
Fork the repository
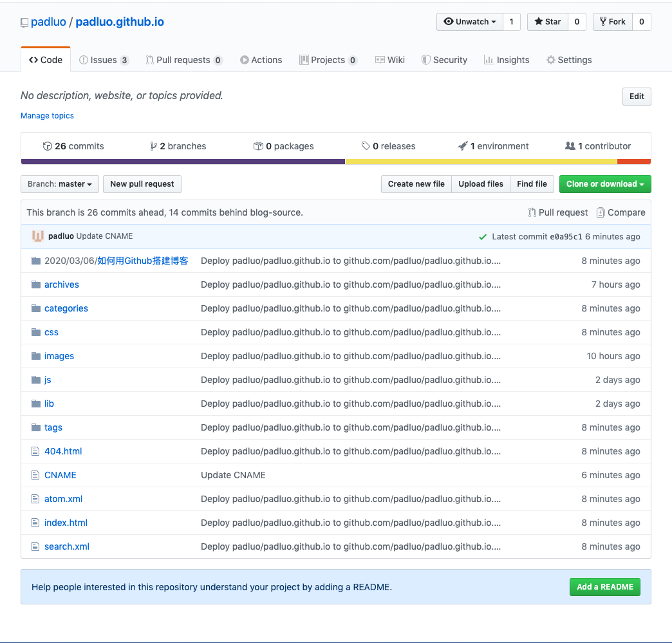click(612, 22)
